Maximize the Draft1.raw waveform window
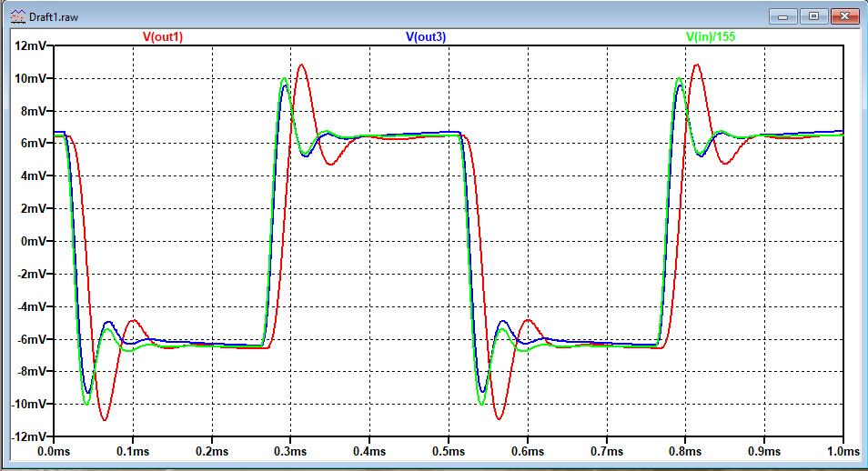The height and width of the screenshot is (471, 868). (x=813, y=16)
